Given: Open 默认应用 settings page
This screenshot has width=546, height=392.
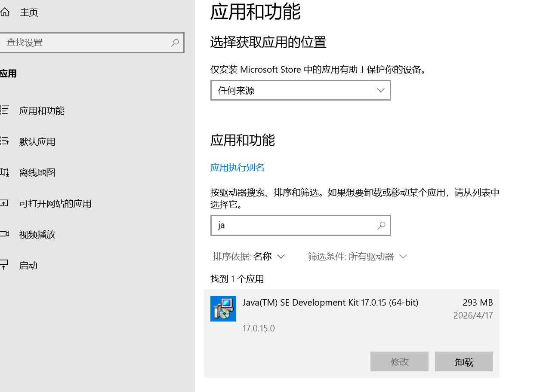Looking at the screenshot, I should tap(37, 141).
